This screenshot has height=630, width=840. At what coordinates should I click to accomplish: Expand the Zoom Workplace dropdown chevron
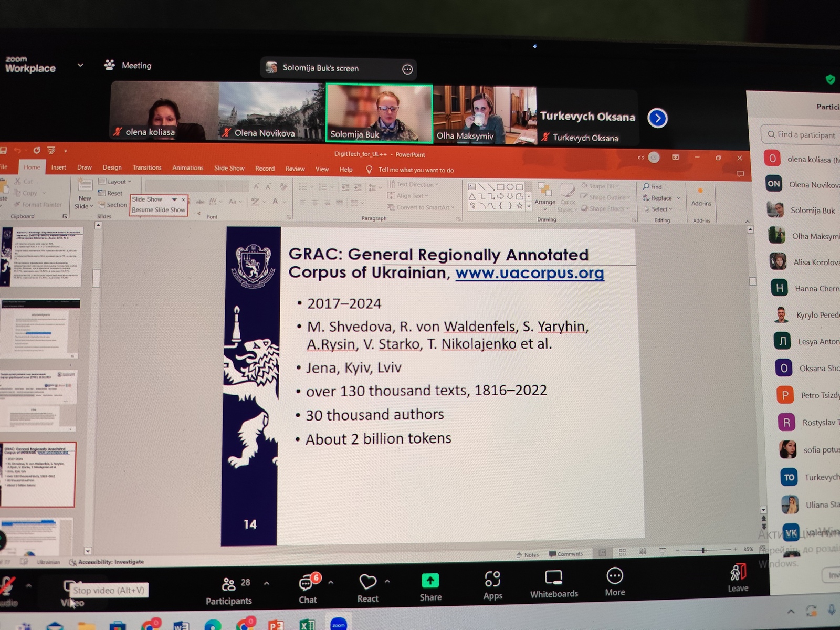(x=80, y=65)
